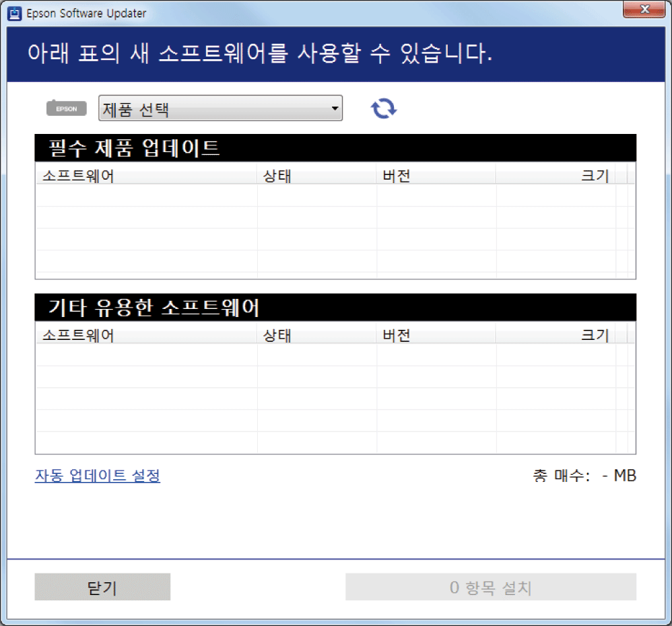Image resolution: width=672 pixels, height=626 pixels.
Task: Click 상태 column header in 기타 유용한 소프트웨어
Action: click(316, 335)
